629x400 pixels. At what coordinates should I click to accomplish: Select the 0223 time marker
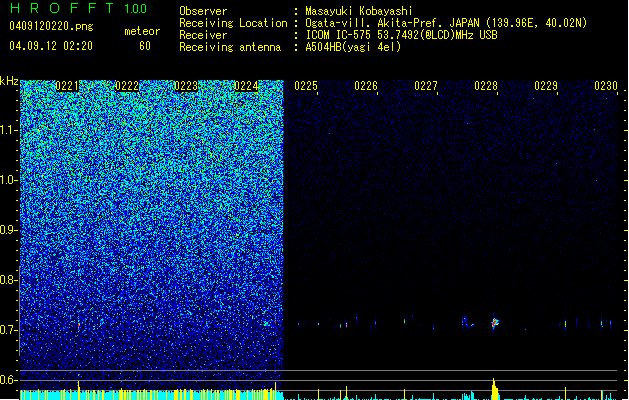point(186,86)
